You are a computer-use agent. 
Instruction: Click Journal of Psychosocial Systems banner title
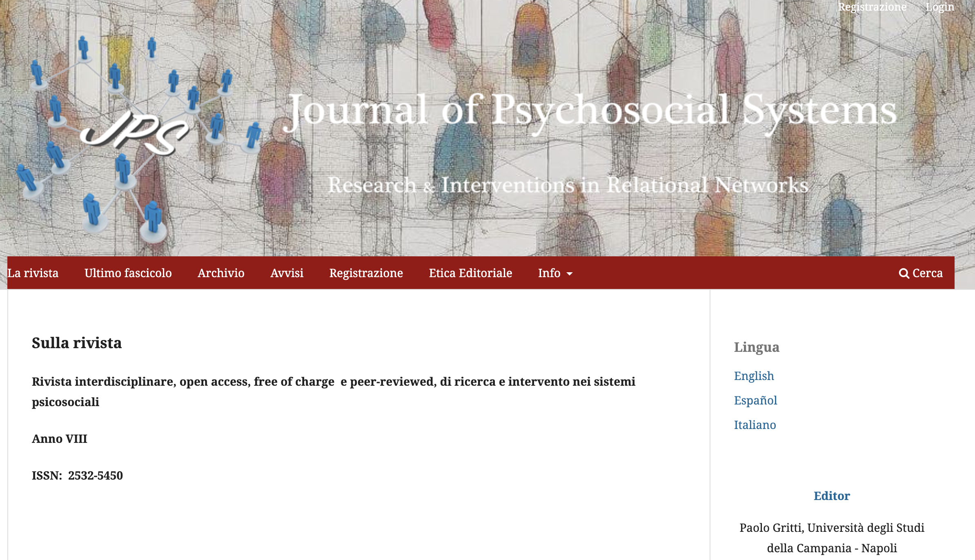pos(592,110)
